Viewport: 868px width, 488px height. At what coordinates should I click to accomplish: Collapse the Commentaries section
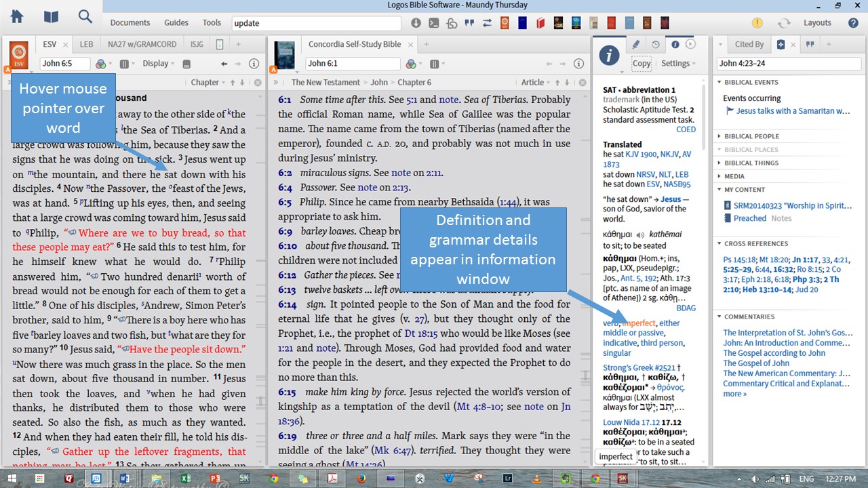coord(749,317)
